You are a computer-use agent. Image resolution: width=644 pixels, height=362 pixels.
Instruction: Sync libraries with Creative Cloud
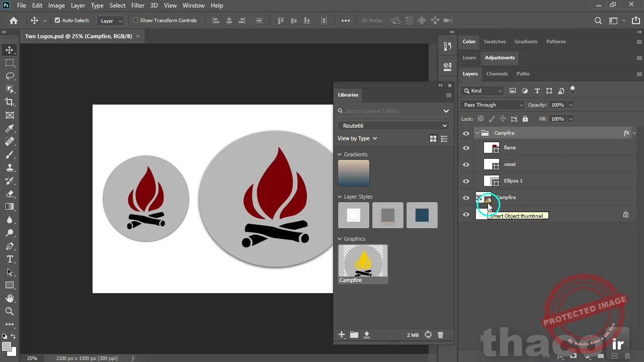click(x=428, y=335)
